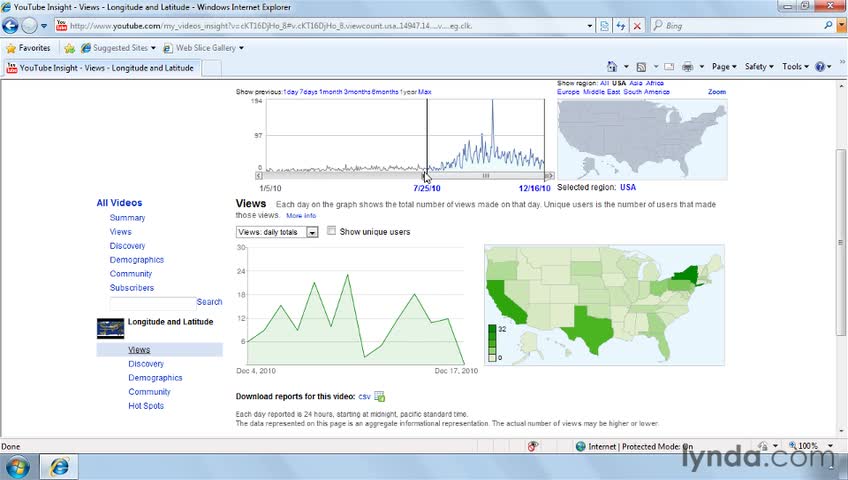Select the Africa region link

[x=654, y=83]
